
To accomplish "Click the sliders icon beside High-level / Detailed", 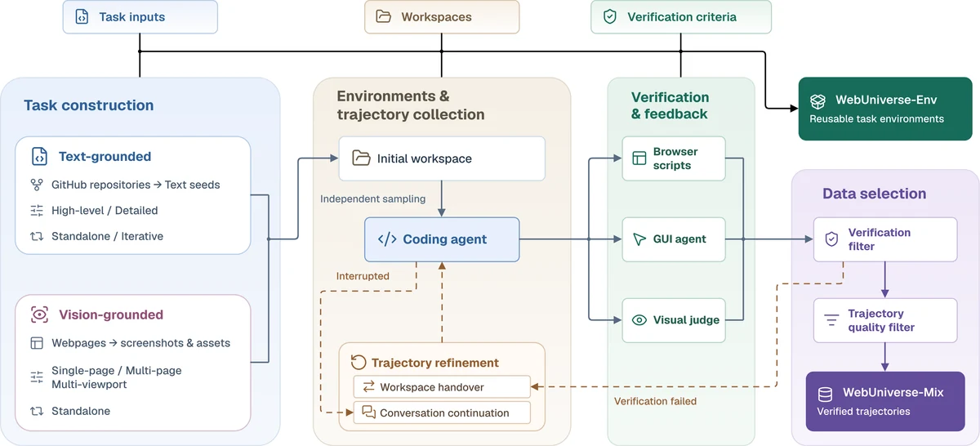I will coord(37,211).
